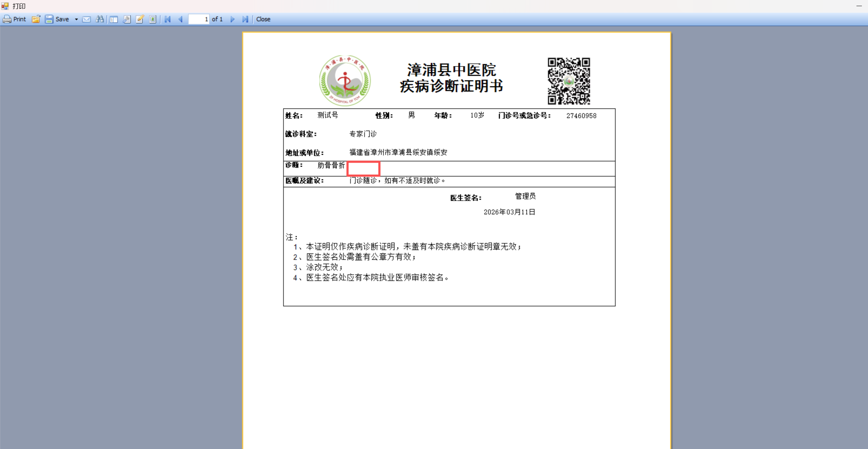Click the page number input field
Image resolution: width=868 pixels, height=449 pixels.
(x=199, y=19)
